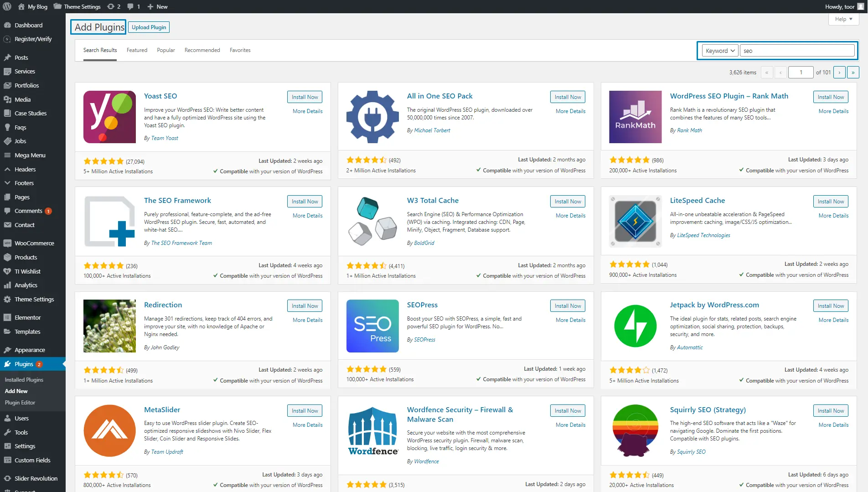The width and height of the screenshot is (868, 492).
Task: Install the MetaSlider plugin
Action: (305, 411)
